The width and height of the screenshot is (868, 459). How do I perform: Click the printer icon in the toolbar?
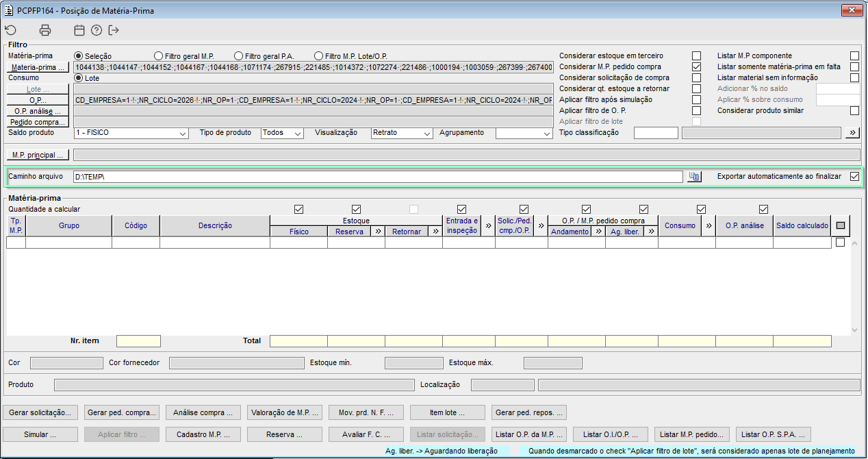45,30
